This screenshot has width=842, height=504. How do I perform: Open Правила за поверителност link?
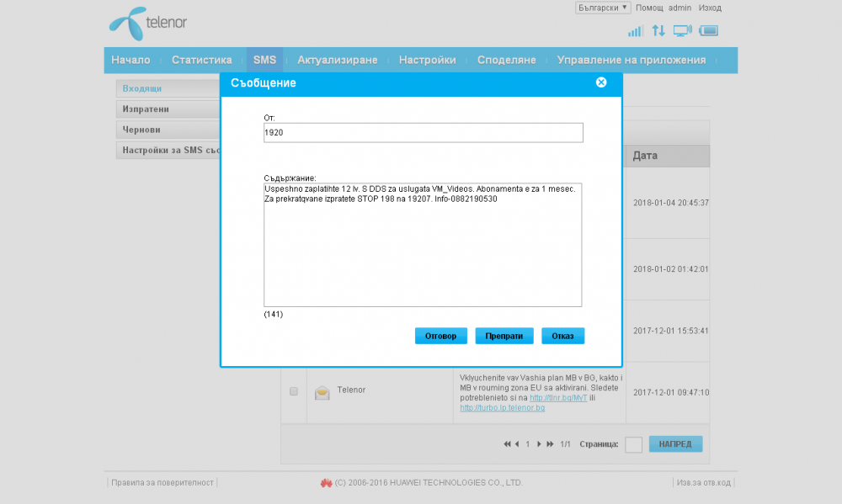163,482
